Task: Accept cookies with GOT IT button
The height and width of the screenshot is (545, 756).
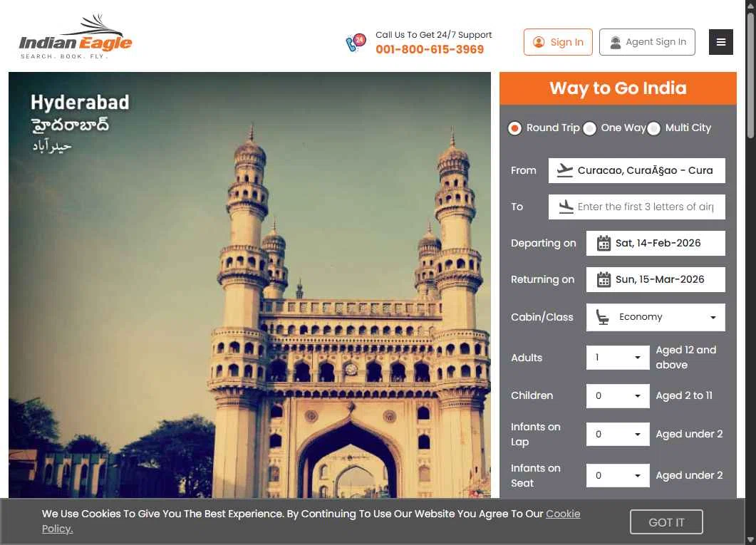Action: pyautogui.click(x=666, y=522)
